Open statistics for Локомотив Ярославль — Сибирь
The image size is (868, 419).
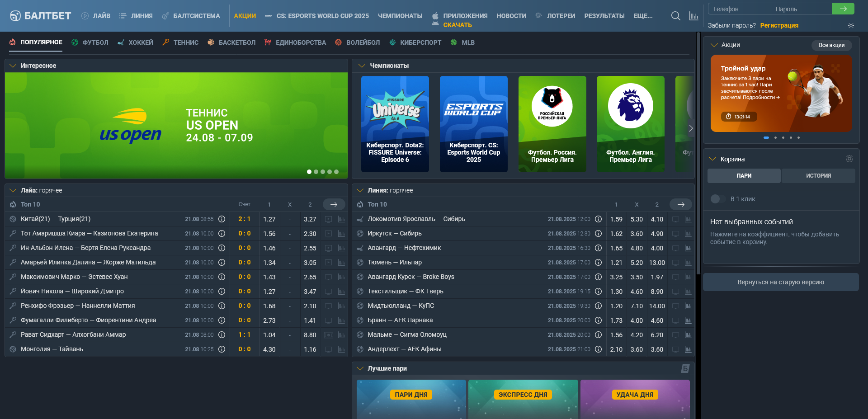click(x=688, y=219)
